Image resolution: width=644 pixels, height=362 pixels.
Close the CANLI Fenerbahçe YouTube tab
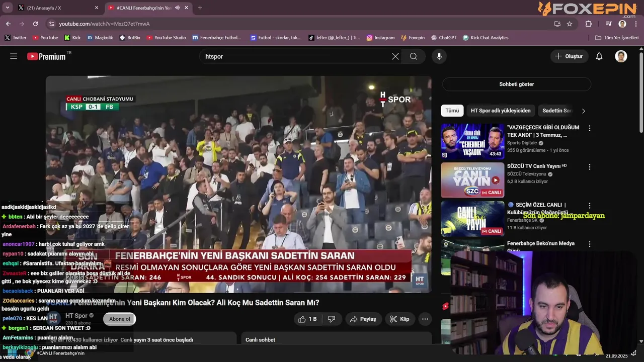(x=187, y=8)
